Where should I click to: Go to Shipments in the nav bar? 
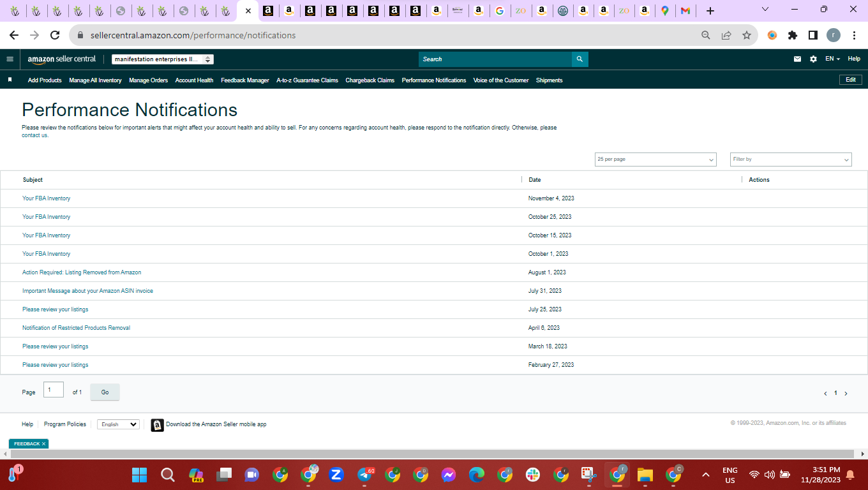[x=550, y=80]
